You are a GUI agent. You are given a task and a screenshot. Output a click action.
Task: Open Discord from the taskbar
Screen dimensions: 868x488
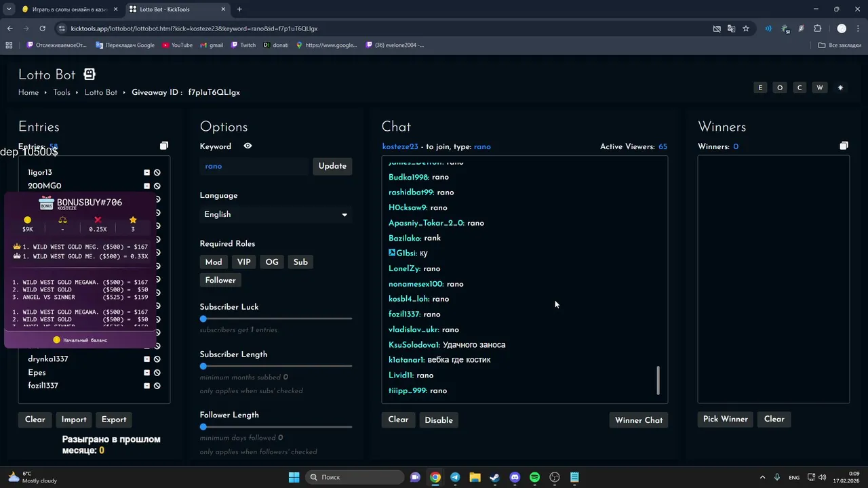click(x=515, y=477)
